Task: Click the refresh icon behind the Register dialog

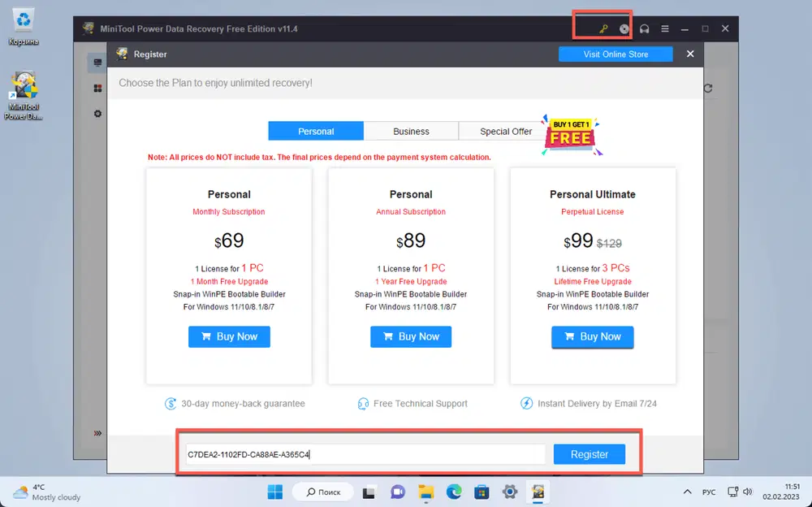Action: pyautogui.click(x=706, y=89)
